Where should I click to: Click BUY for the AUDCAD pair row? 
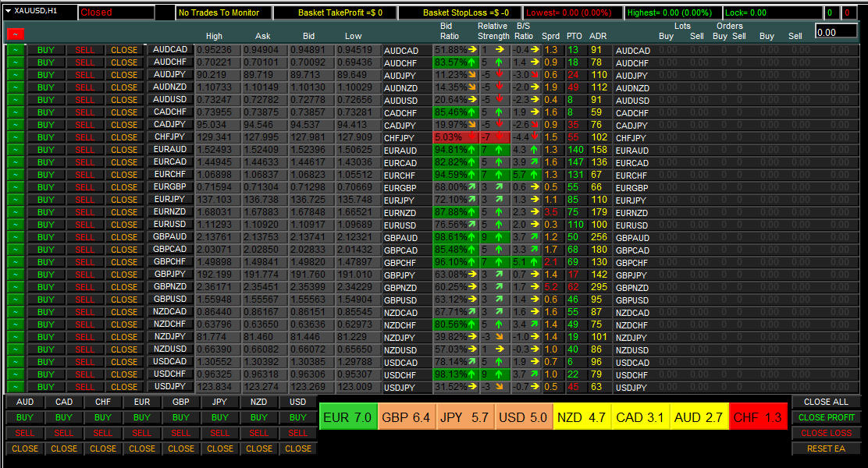46,50
